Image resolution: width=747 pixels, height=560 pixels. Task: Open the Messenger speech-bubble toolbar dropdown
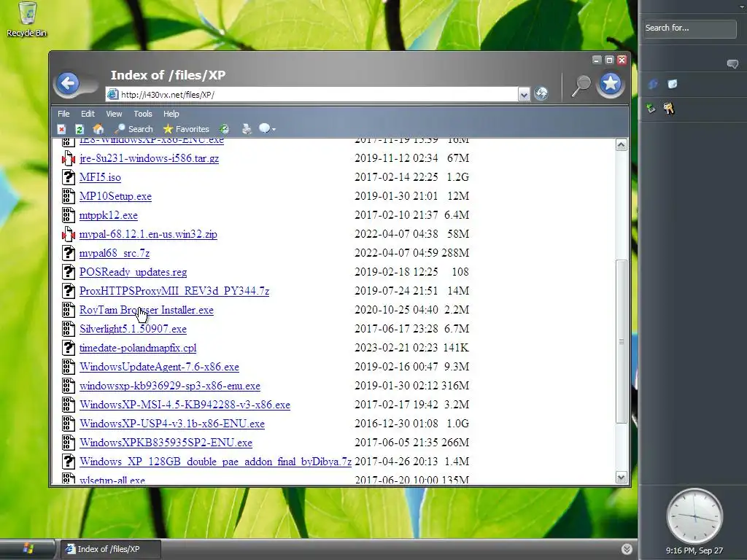[267, 128]
